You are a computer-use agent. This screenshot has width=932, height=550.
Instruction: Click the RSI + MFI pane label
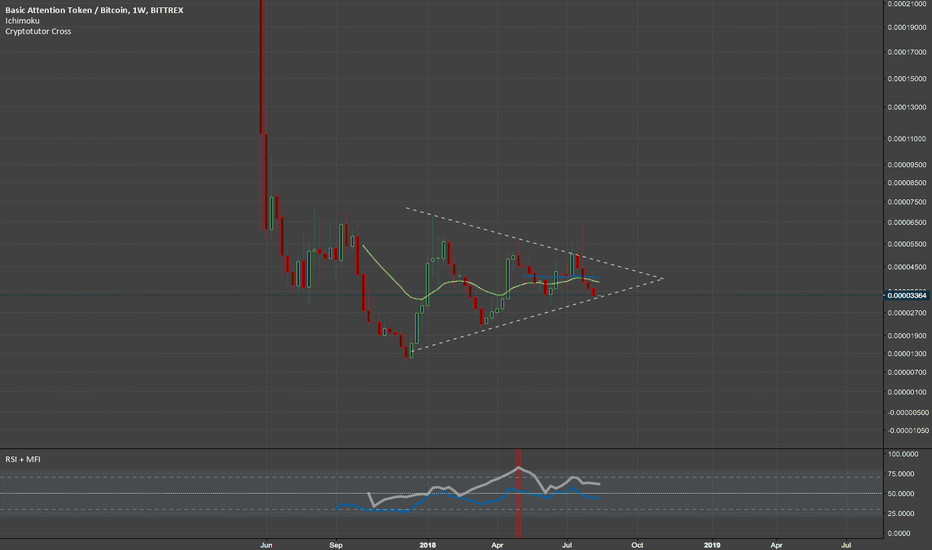(23, 460)
